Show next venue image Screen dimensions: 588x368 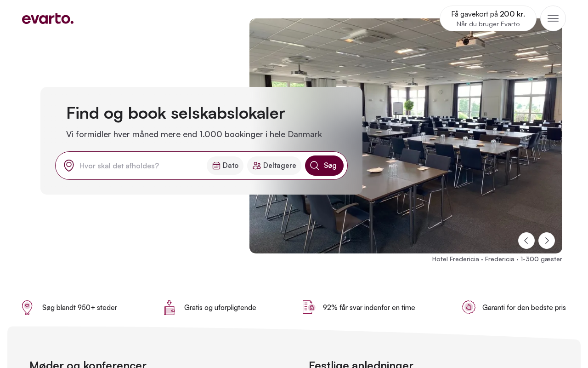(x=547, y=241)
